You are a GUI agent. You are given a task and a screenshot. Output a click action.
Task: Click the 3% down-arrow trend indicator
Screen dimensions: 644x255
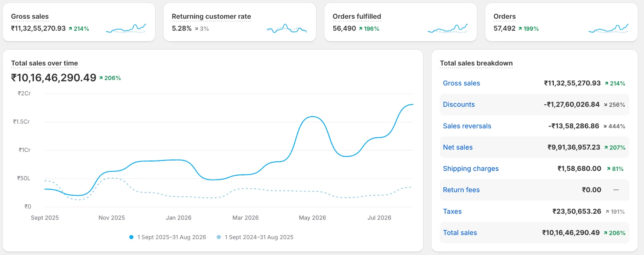pos(202,29)
